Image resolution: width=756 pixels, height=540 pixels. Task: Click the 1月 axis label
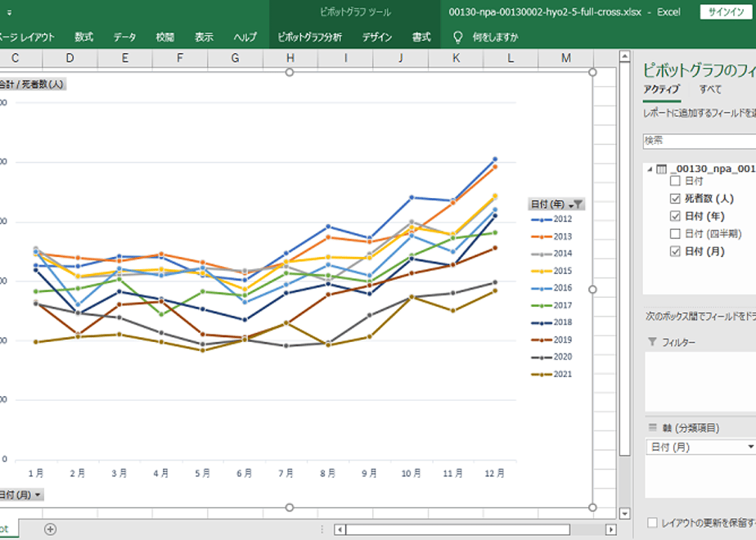[x=36, y=474]
